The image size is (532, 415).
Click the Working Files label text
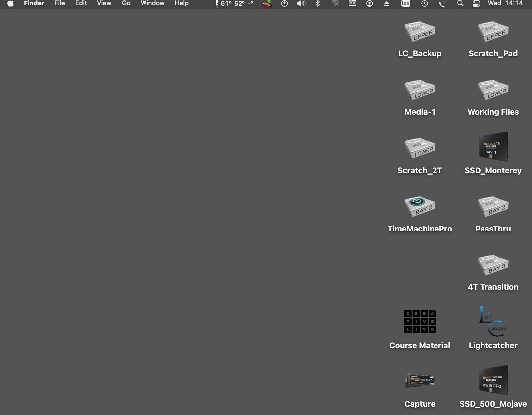tap(493, 112)
